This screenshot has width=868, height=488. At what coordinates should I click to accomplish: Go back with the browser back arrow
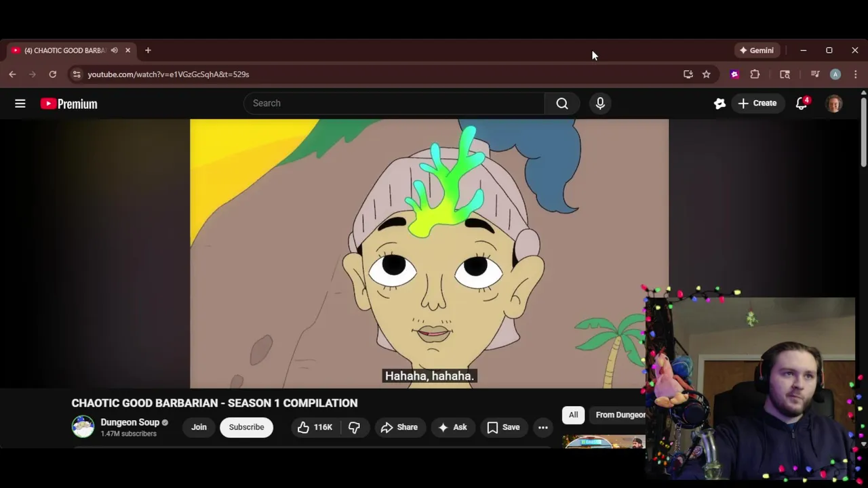12,75
